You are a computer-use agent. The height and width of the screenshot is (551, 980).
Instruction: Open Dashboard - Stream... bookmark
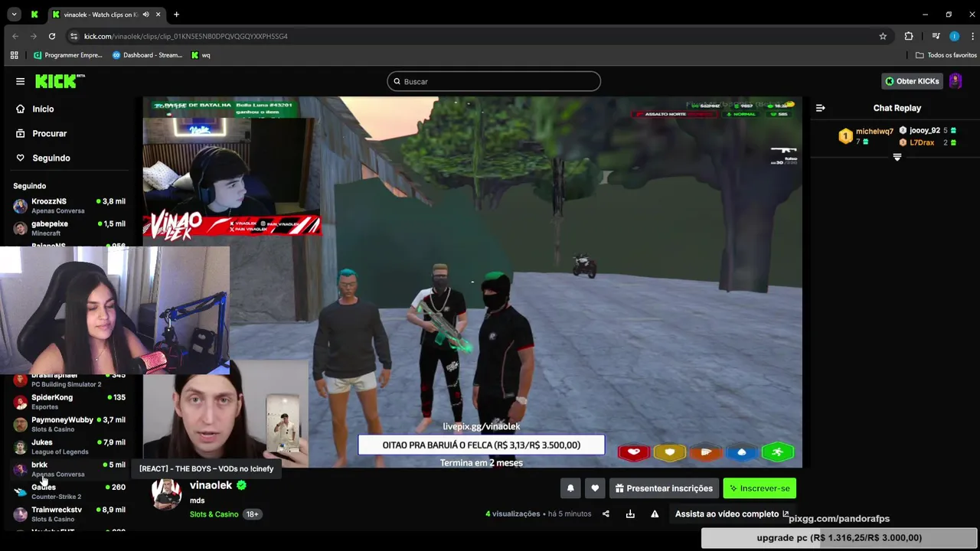pos(148,55)
